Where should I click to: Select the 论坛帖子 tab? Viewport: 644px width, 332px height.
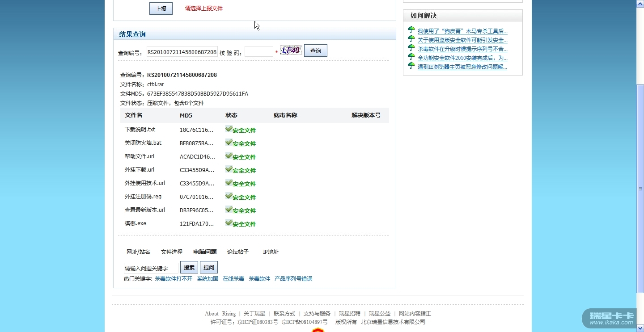238,252
